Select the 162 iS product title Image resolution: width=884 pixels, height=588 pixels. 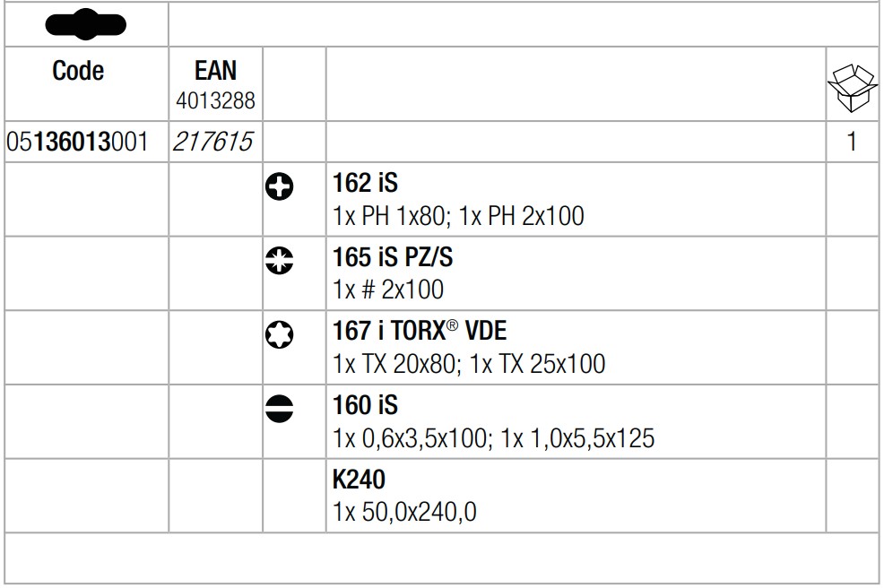coord(365,183)
